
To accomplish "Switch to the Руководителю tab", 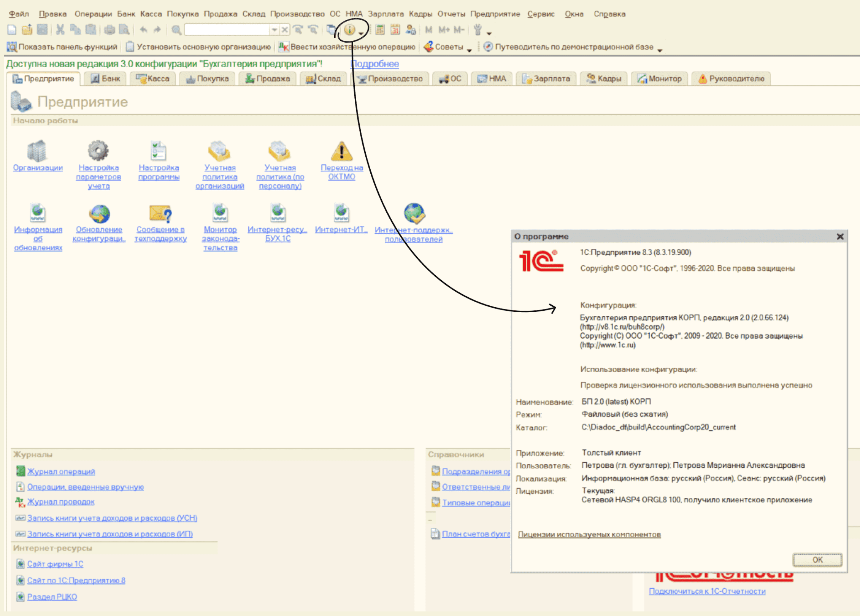I will coord(731,79).
